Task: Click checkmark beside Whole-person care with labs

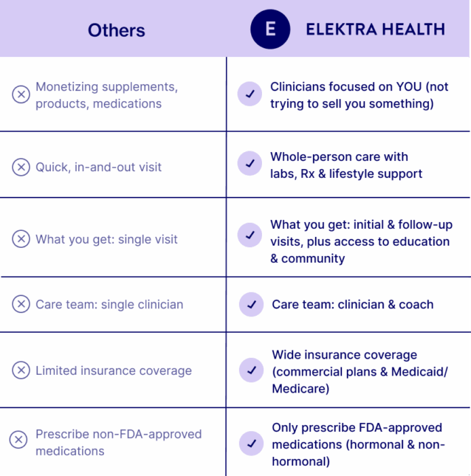Action: click(250, 163)
